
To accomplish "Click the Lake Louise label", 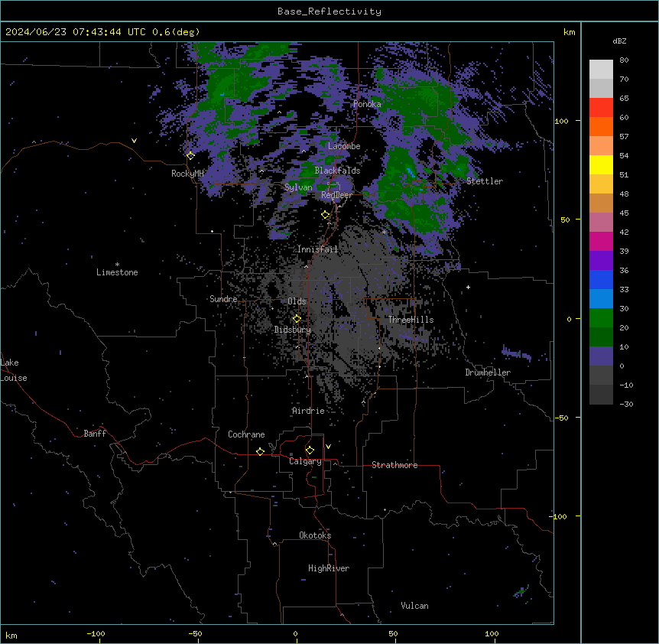I will pos(14,370).
